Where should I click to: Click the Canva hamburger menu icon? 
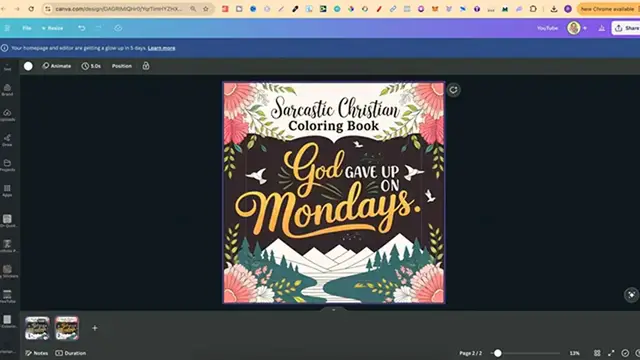coord(7,28)
